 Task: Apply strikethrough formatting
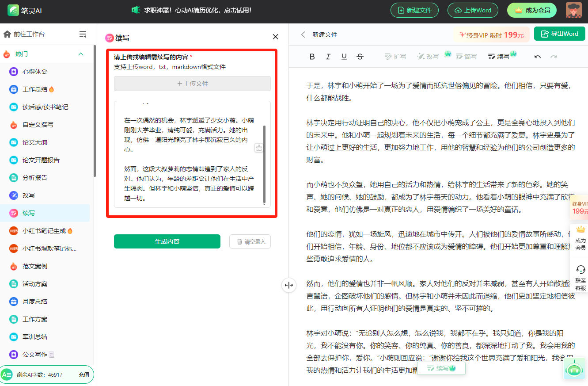[360, 57]
